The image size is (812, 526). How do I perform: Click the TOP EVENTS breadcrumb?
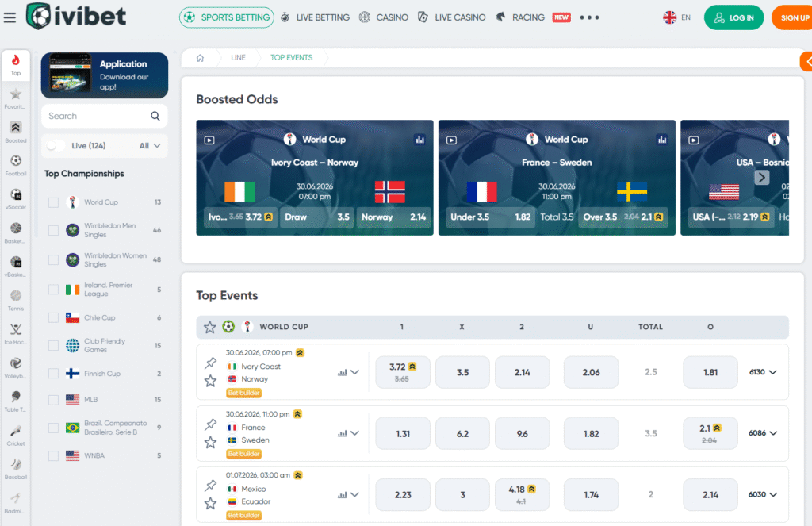point(292,58)
